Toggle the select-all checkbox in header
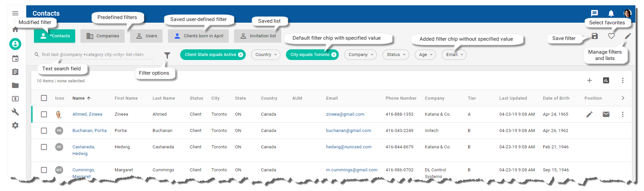 tap(44, 98)
